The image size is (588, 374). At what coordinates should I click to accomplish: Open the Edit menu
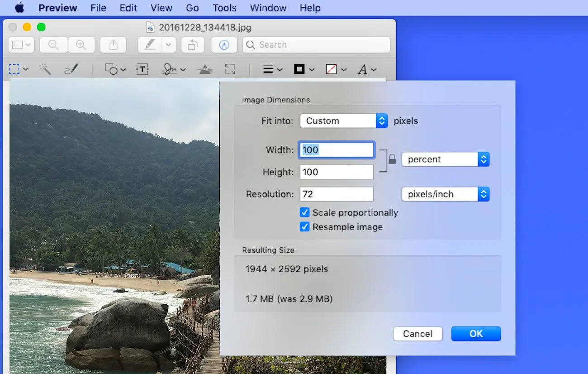(128, 8)
